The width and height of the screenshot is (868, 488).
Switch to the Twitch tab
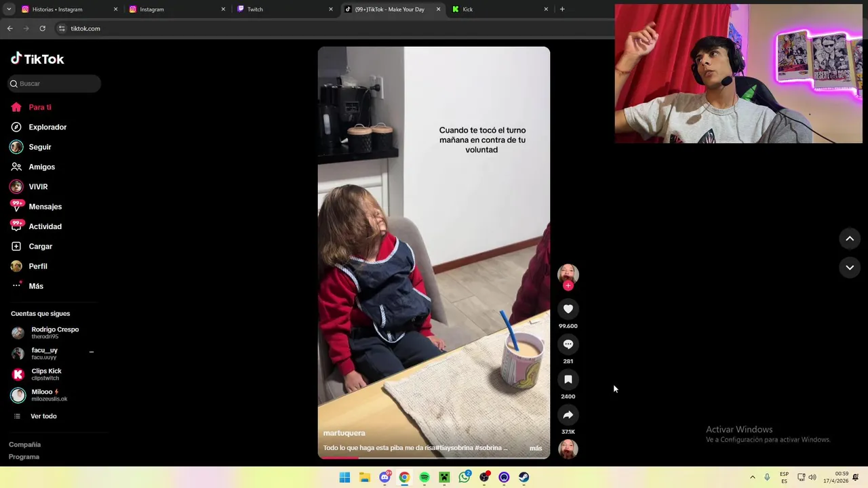click(x=284, y=9)
